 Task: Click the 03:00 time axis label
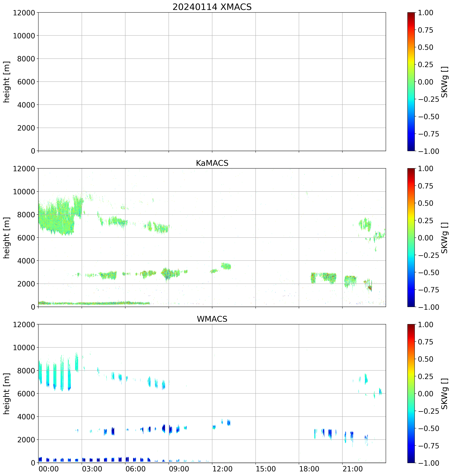[92, 469]
